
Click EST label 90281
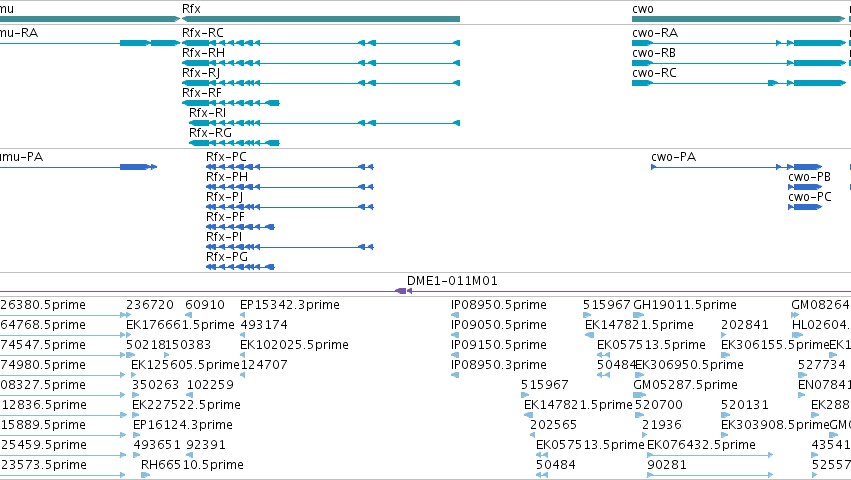(667, 465)
